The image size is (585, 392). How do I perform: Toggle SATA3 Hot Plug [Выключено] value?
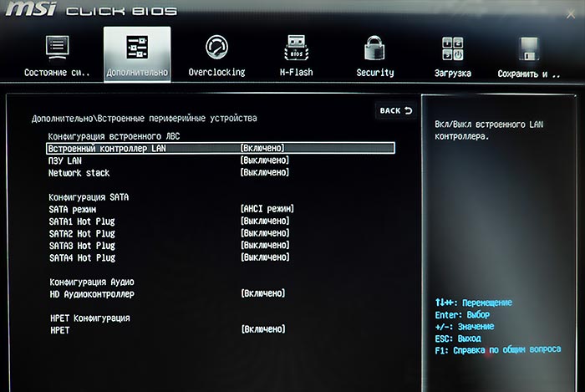point(265,245)
